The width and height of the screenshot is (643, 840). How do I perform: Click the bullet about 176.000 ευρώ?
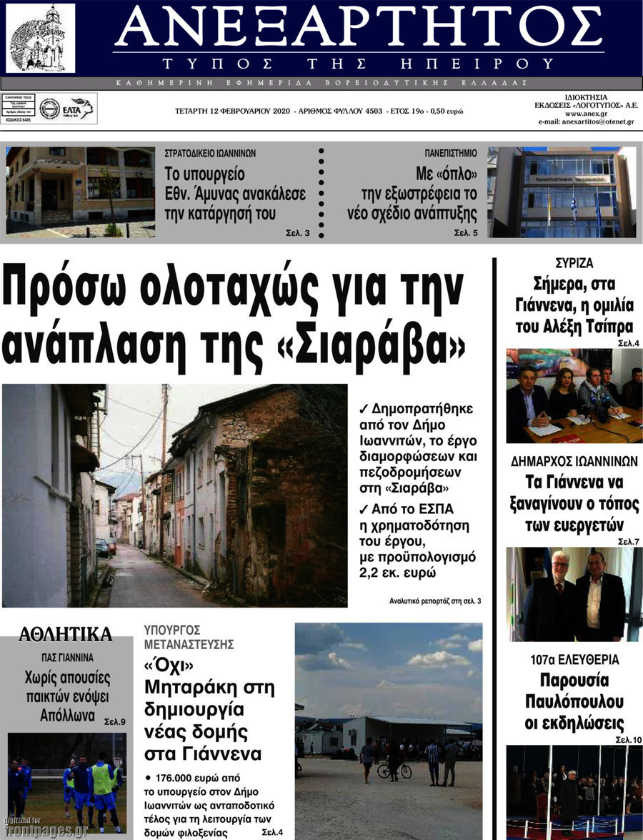209,805
